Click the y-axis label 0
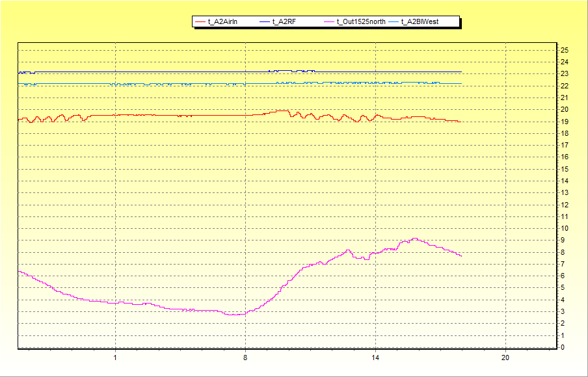Screen dimensions: 588x377 click(x=563, y=347)
